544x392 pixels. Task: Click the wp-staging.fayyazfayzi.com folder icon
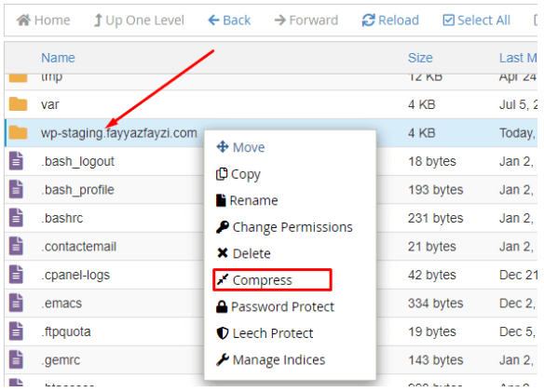18,132
